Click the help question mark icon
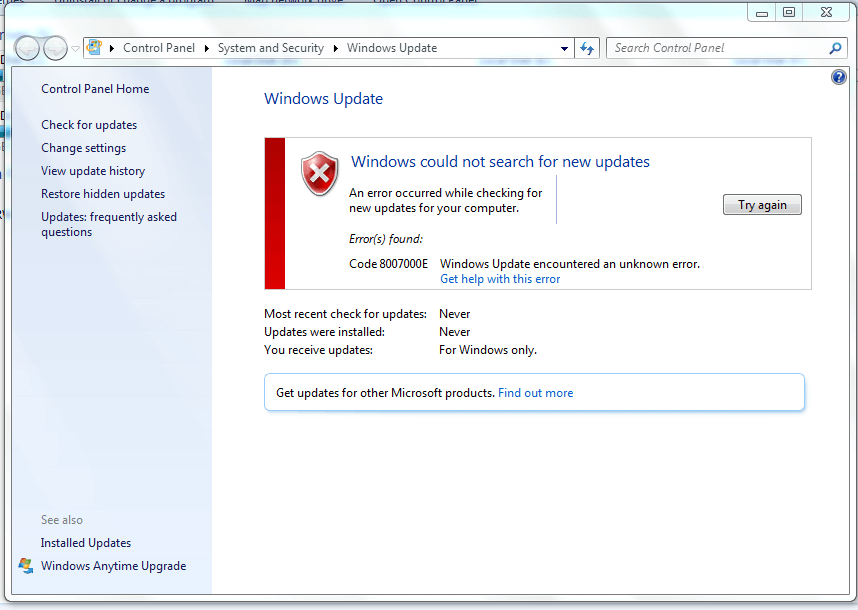Viewport: 858px width, 610px height. 839,77
